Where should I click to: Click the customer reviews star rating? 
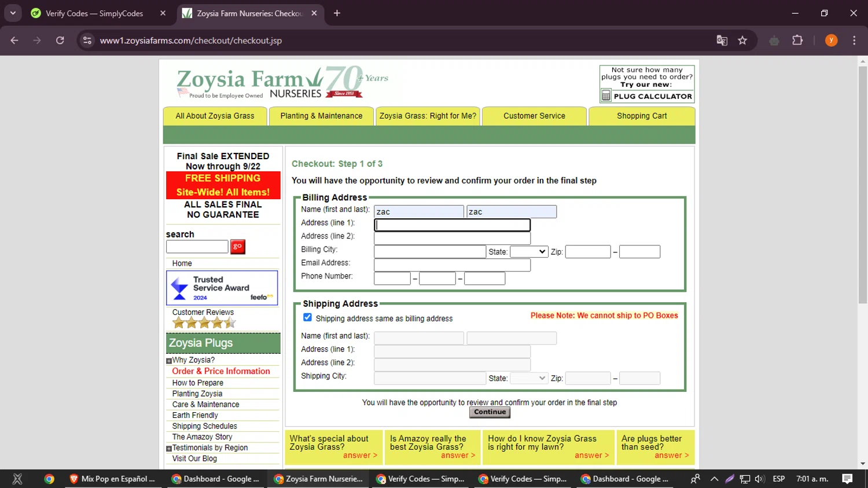click(x=204, y=323)
